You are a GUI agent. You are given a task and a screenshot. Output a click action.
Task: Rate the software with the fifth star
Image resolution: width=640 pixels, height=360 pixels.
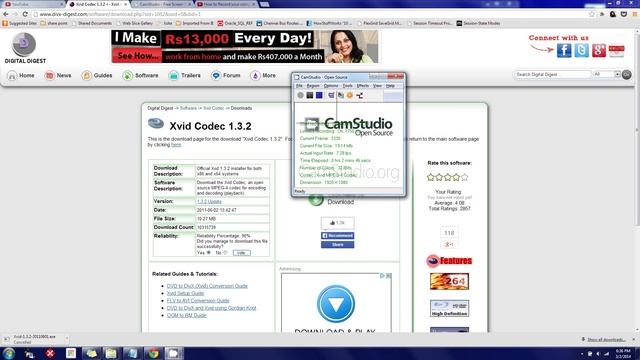click(x=464, y=177)
